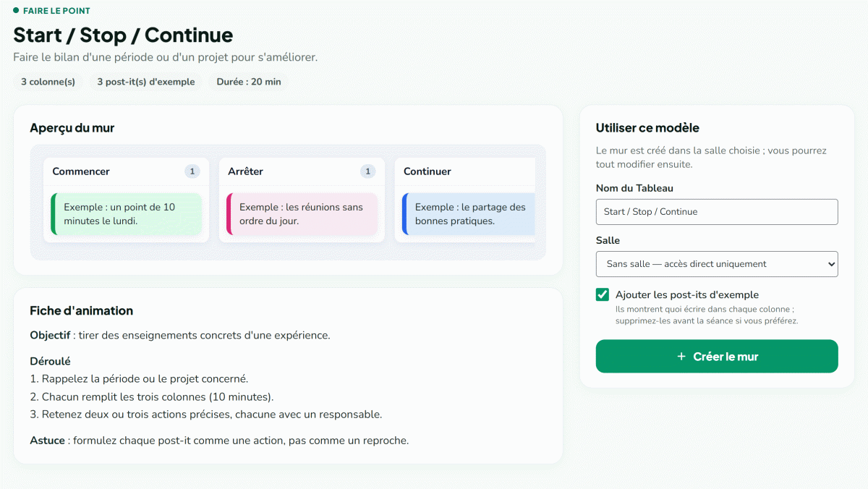Click the Fiche d'animation heading
868x489 pixels.
tap(82, 311)
